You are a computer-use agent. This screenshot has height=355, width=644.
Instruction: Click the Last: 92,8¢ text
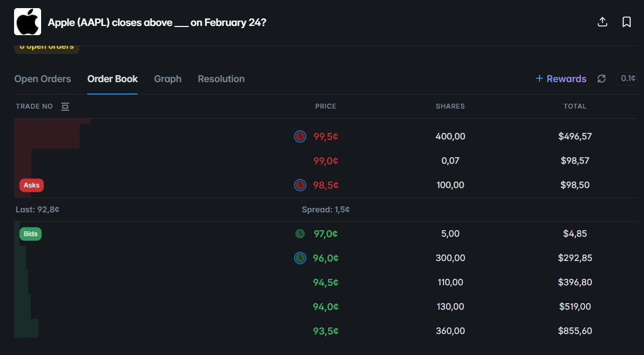tap(37, 210)
